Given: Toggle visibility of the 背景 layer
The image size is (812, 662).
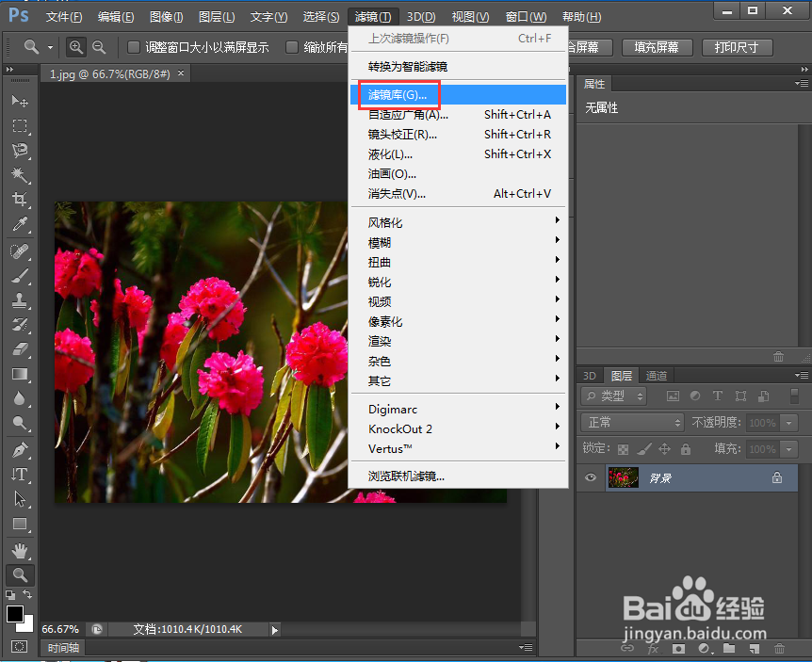Looking at the screenshot, I should 590,477.
